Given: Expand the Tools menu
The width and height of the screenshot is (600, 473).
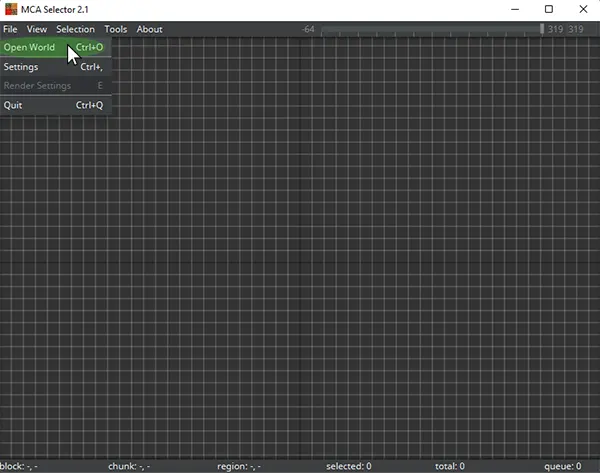Looking at the screenshot, I should (116, 29).
